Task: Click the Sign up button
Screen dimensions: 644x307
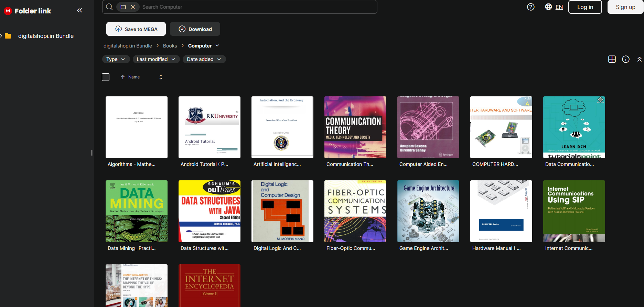Action: 625,7
